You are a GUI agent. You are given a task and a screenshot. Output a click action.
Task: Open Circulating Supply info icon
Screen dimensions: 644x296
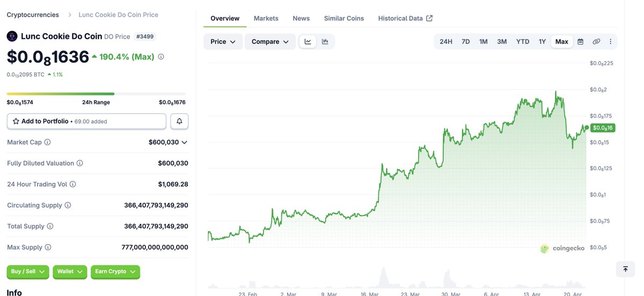pyautogui.click(x=68, y=205)
